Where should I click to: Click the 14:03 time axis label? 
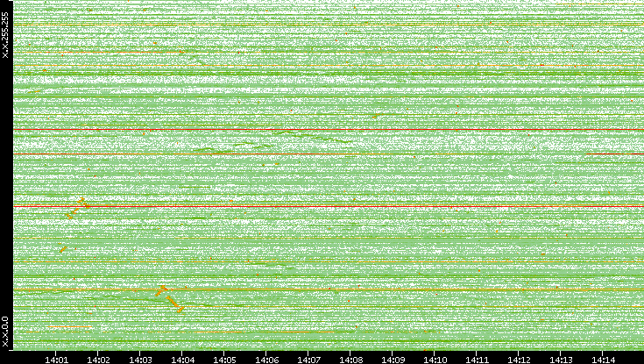coord(140,360)
